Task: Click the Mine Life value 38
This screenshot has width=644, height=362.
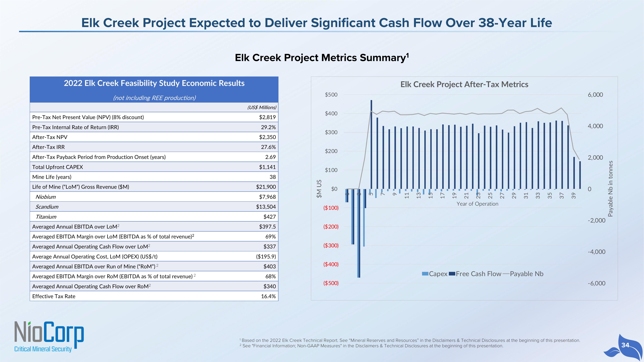Action: (x=273, y=177)
